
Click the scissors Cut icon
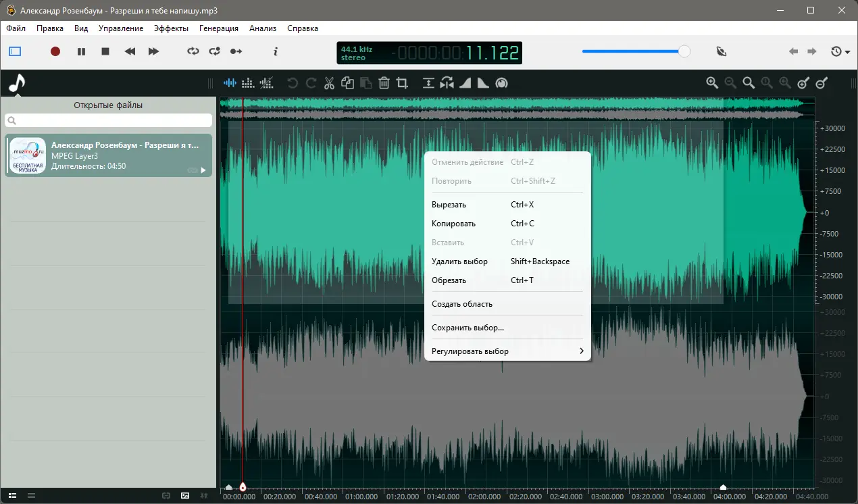tap(329, 83)
